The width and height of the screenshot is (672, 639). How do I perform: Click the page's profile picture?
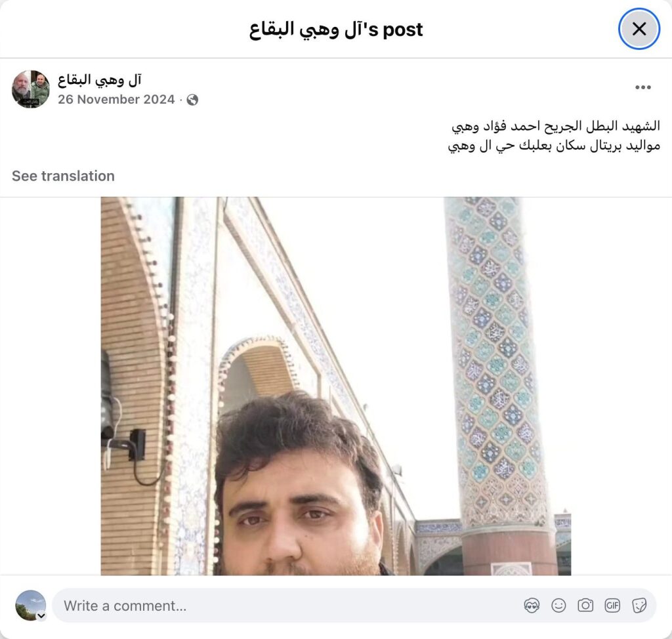pyautogui.click(x=30, y=89)
